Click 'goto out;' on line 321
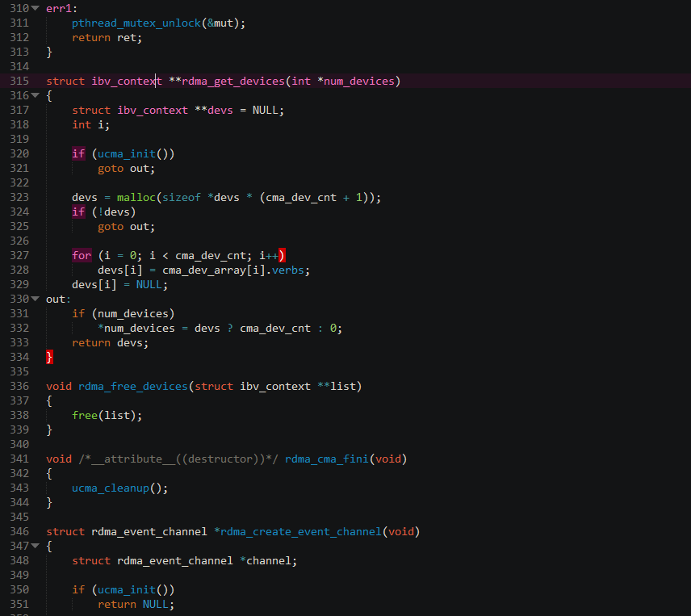Screen dimensions: 691x616 127,168
